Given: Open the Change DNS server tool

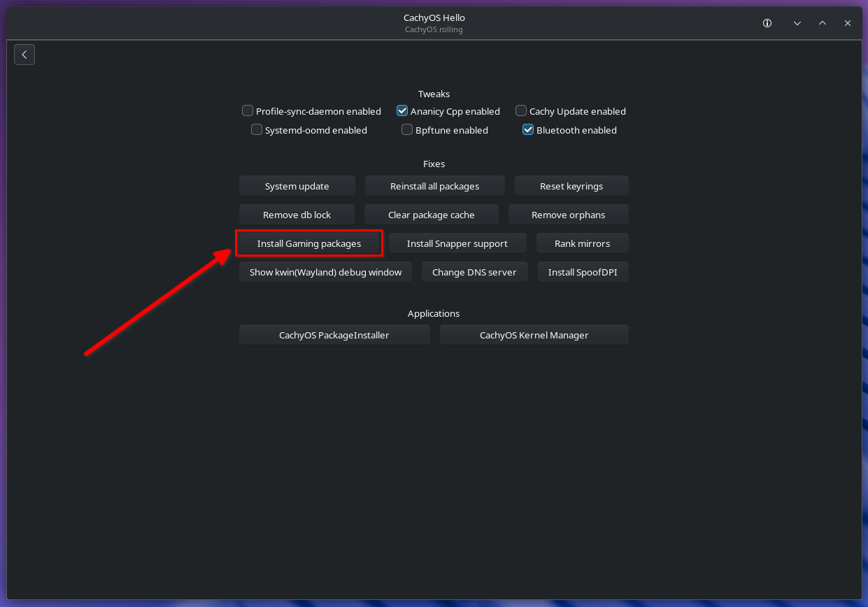Looking at the screenshot, I should click(475, 272).
